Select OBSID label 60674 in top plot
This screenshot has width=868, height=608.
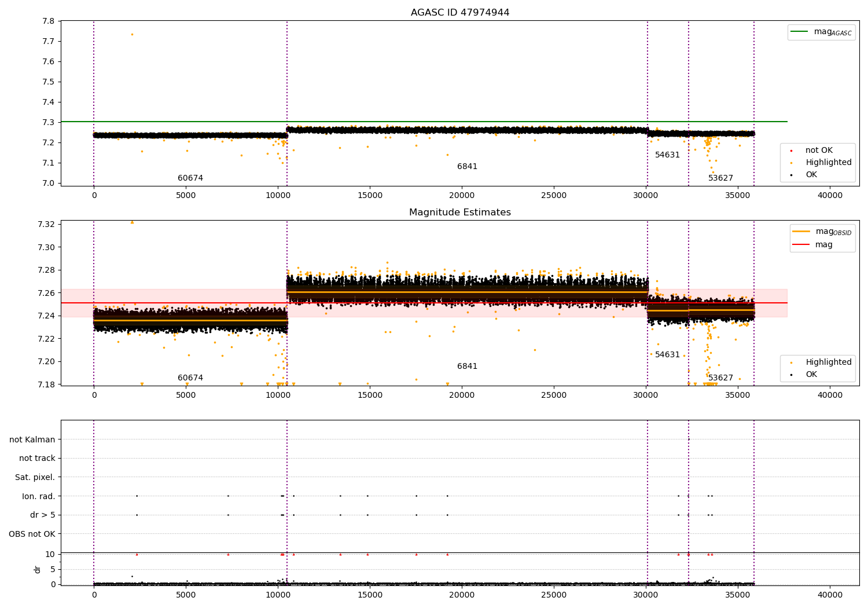[190, 178]
